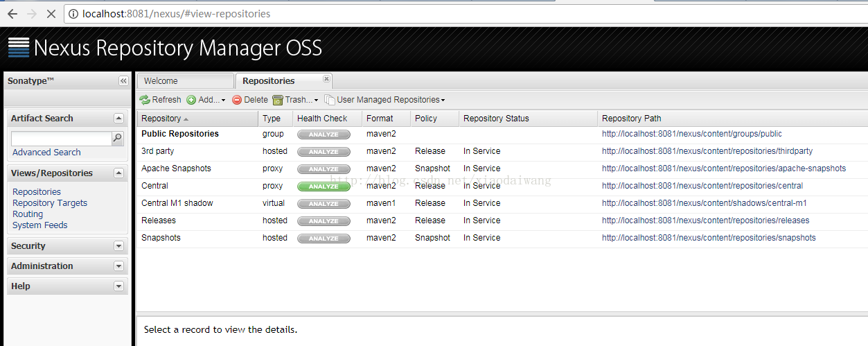This screenshot has height=346, width=868.
Task: Click the Format column header
Action: [387, 119]
